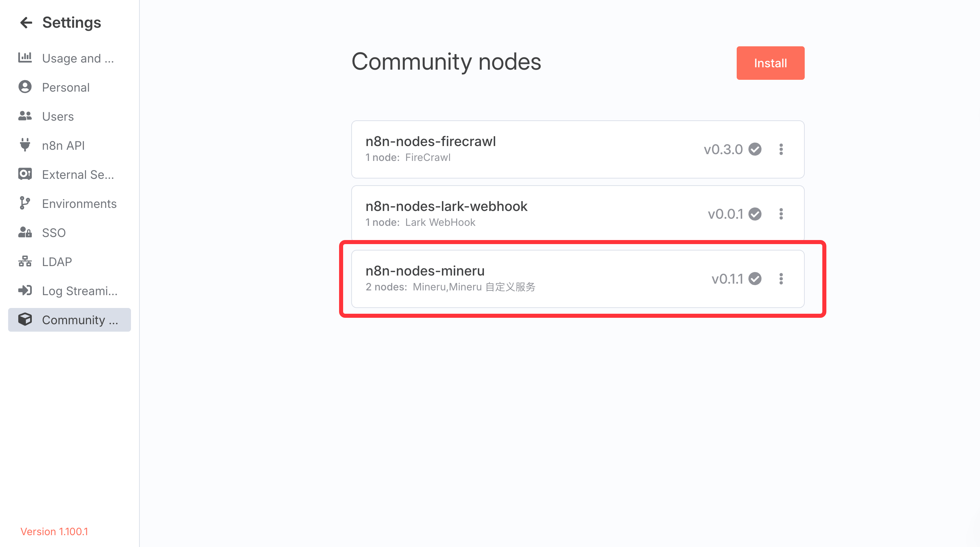Click the n8n-nodes-mineru package card
This screenshot has height=547, width=980.
click(x=533, y=279)
